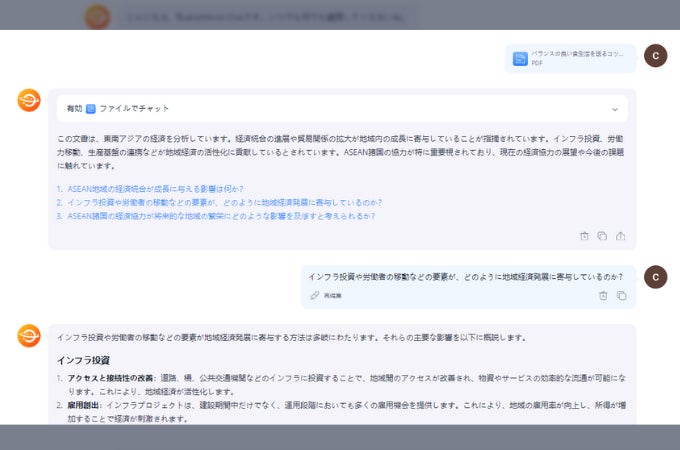Share the AI summary response

coord(621,236)
